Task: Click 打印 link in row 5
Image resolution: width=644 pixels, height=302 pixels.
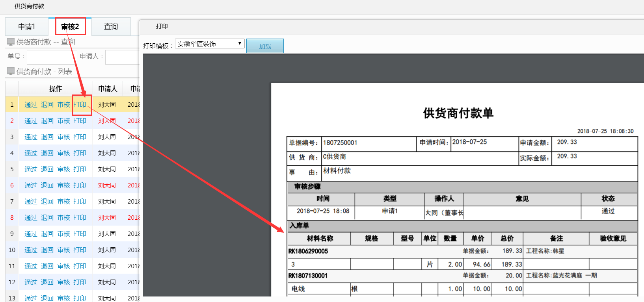Action: coord(80,169)
